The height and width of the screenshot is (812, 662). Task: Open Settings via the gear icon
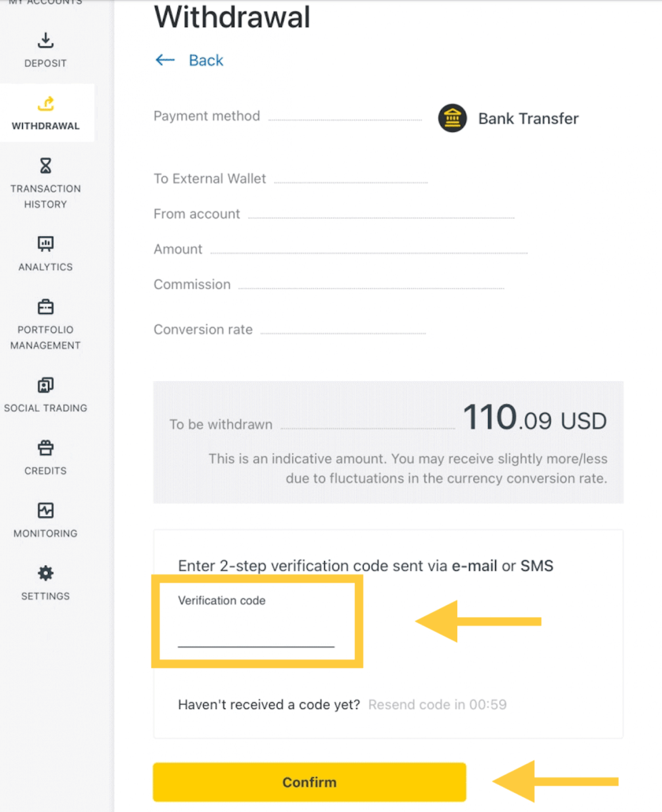(45, 572)
